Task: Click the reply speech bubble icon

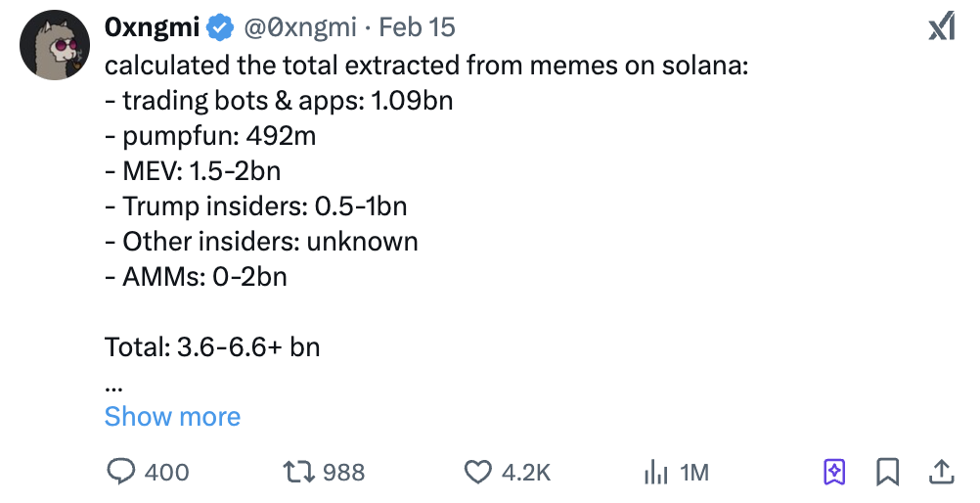Action: coord(120,473)
